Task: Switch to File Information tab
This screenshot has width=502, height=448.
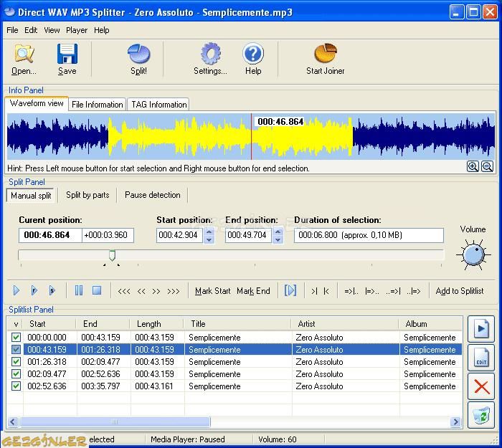Action: pyautogui.click(x=97, y=105)
